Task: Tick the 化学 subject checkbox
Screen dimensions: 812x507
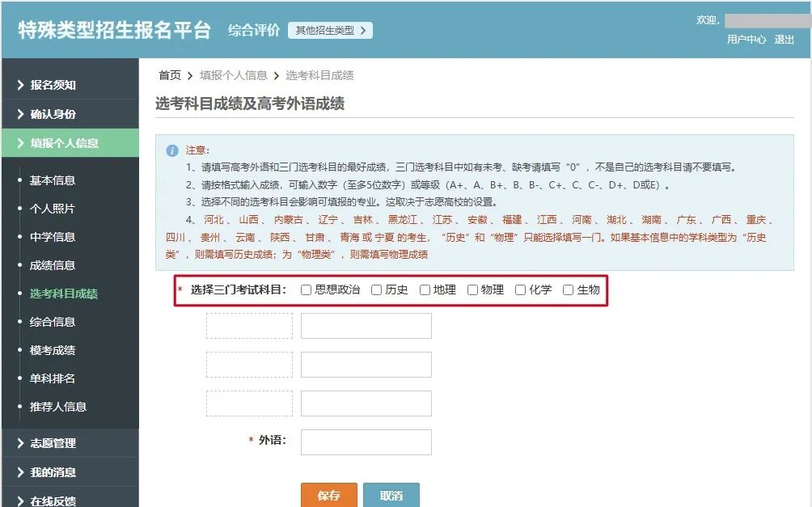Action: (x=521, y=290)
